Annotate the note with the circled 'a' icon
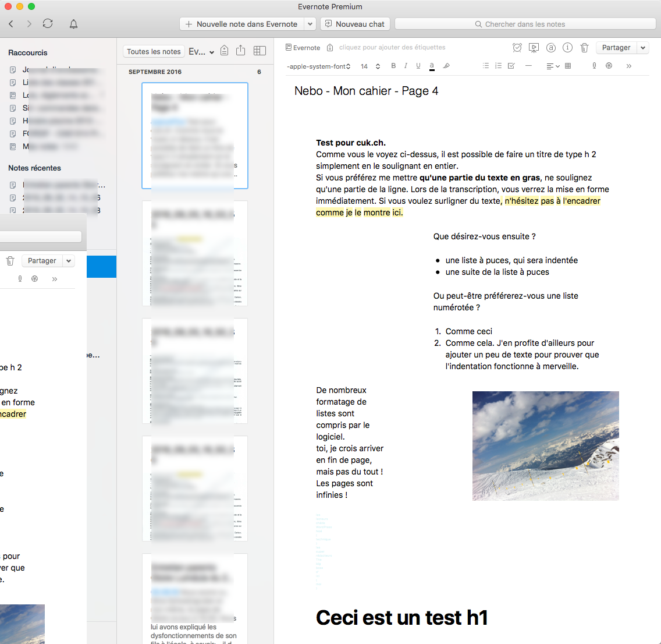This screenshot has height=644, width=661. coord(551,48)
